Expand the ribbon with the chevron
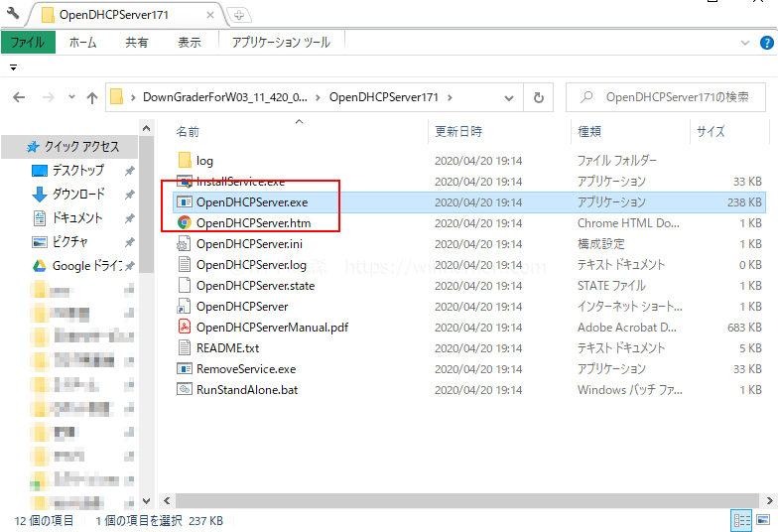The image size is (778, 532). (744, 43)
